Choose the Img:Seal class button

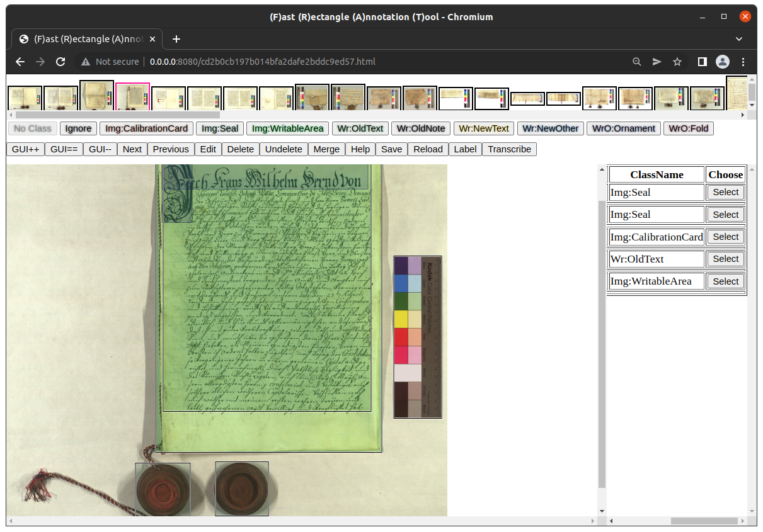click(x=219, y=128)
